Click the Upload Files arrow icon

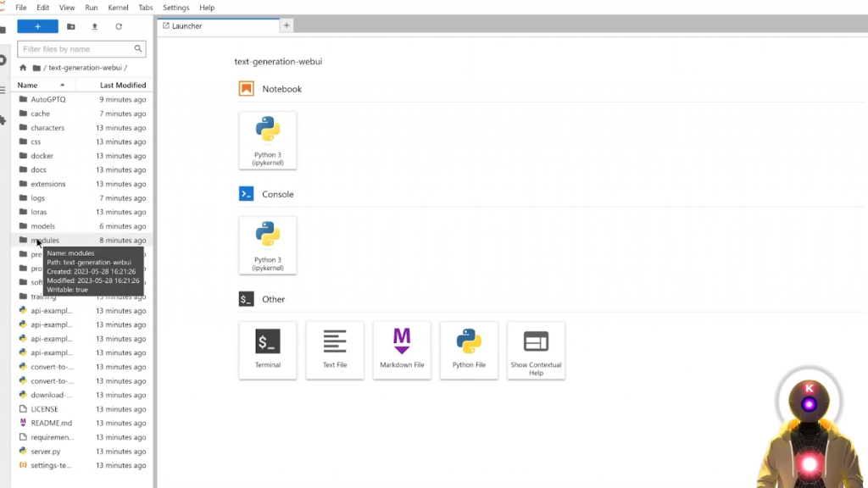[95, 26]
